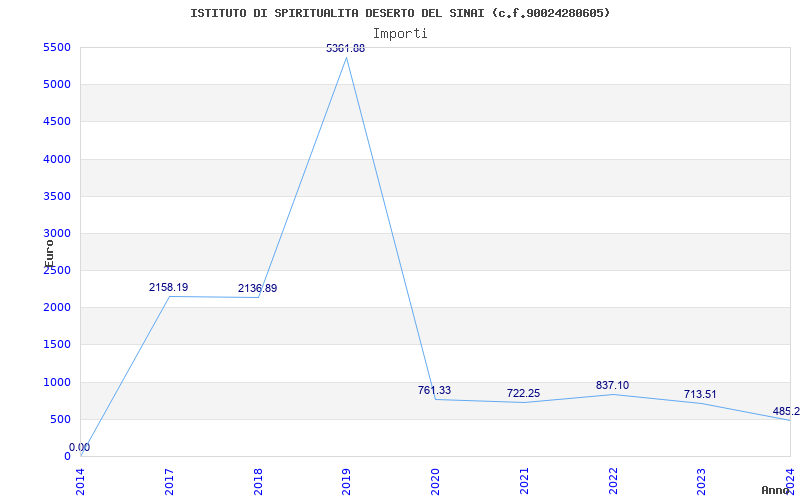This screenshot has height=500, width=800.
Task: Click the Euro y-axis title
Action: tap(49, 253)
